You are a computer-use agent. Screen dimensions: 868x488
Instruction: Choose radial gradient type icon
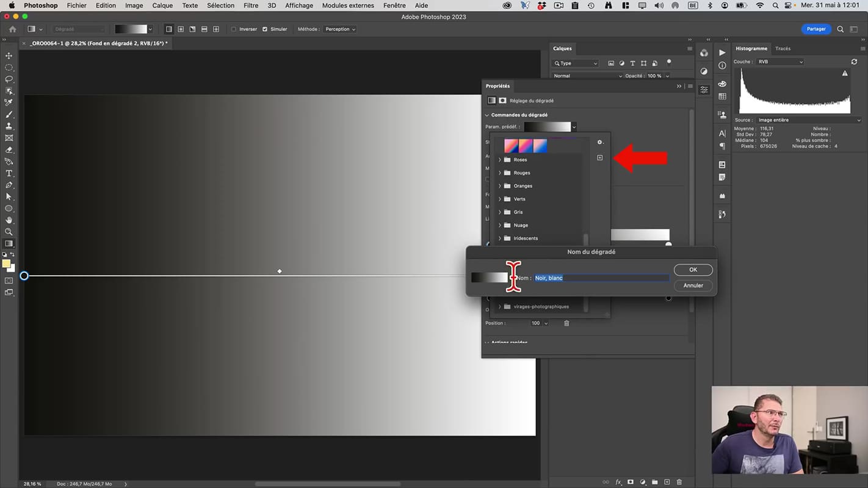181,29
